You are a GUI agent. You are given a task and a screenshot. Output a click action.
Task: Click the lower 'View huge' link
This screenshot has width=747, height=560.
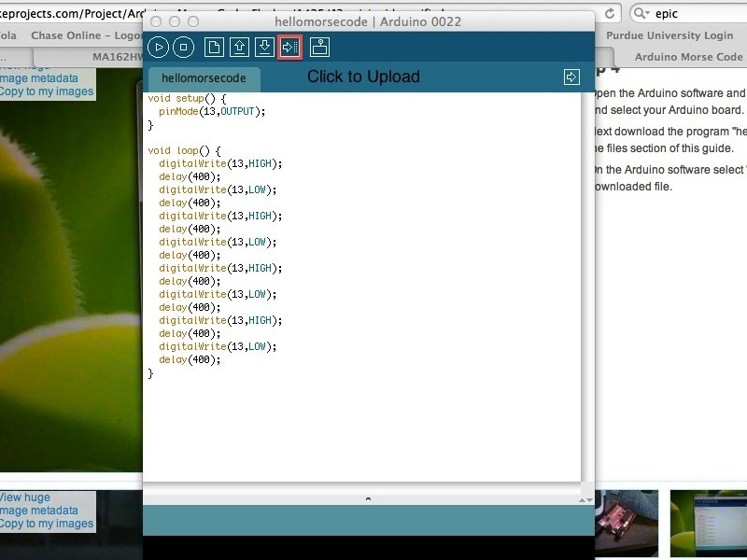tap(25, 497)
